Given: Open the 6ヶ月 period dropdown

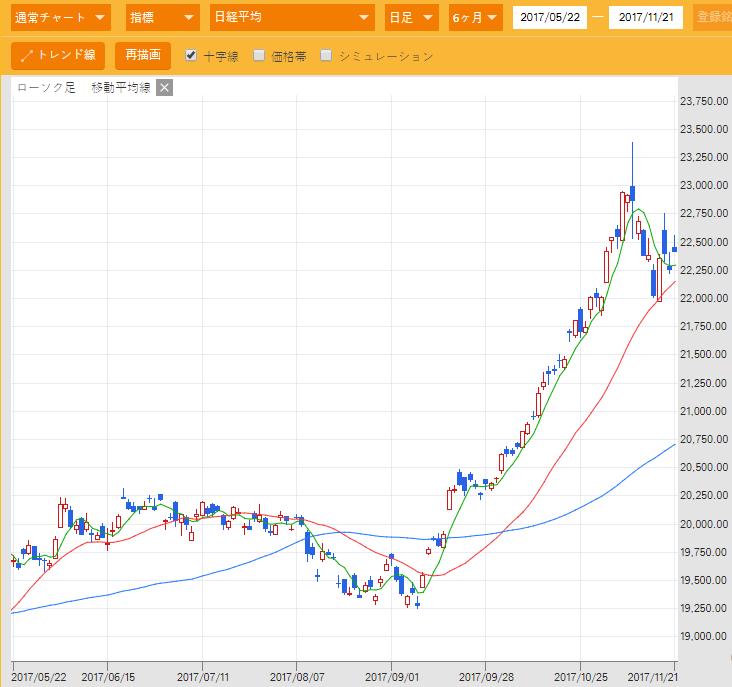Looking at the screenshot, I should (475, 17).
